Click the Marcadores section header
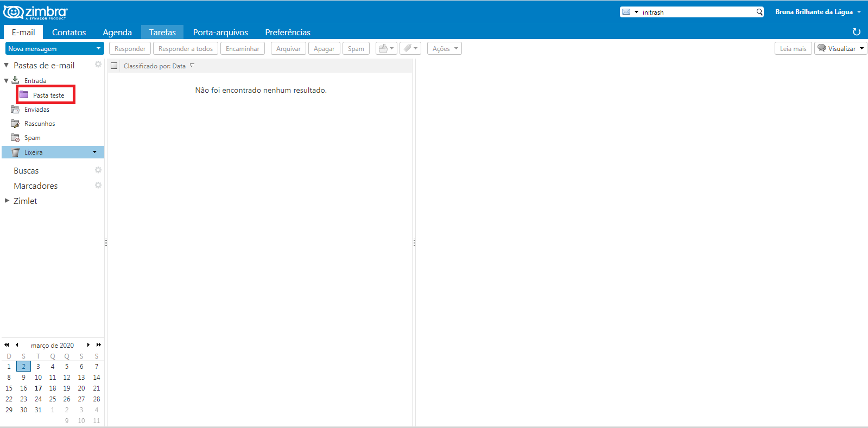The height and width of the screenshot is (428, 868). pyautogui.click(x=35, y=186)
